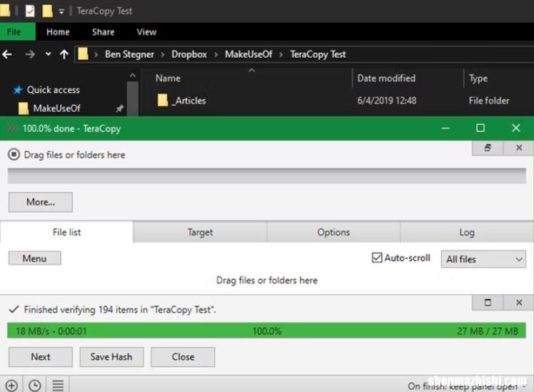Open the history clock icon
The image size is (534, 392).
click(x=35, y=386)
